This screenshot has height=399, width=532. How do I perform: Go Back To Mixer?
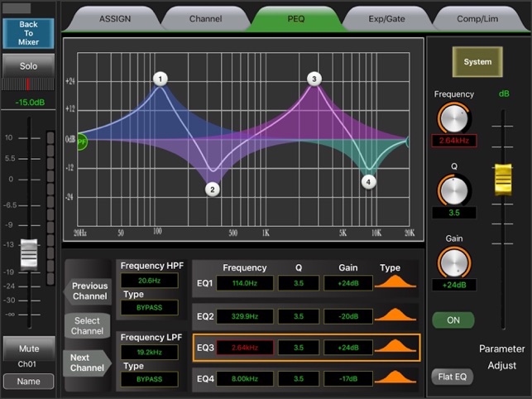pyautogui.click(x=28, y=33)
